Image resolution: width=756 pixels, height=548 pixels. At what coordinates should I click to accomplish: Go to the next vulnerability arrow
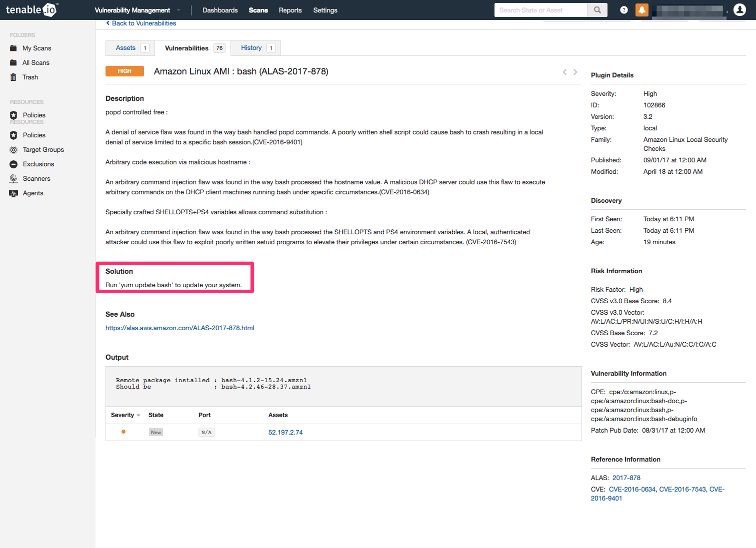pyautogui.click(x=575, y=72)
